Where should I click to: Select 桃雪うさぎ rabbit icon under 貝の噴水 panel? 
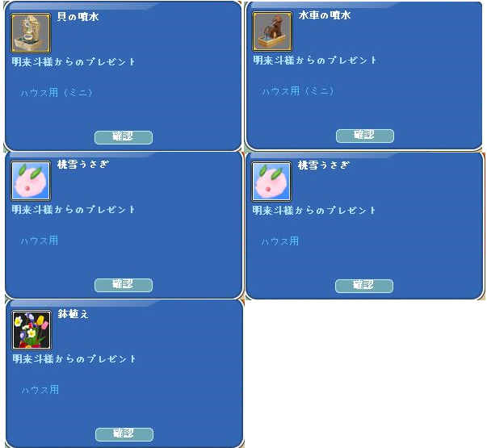[31, 181]
